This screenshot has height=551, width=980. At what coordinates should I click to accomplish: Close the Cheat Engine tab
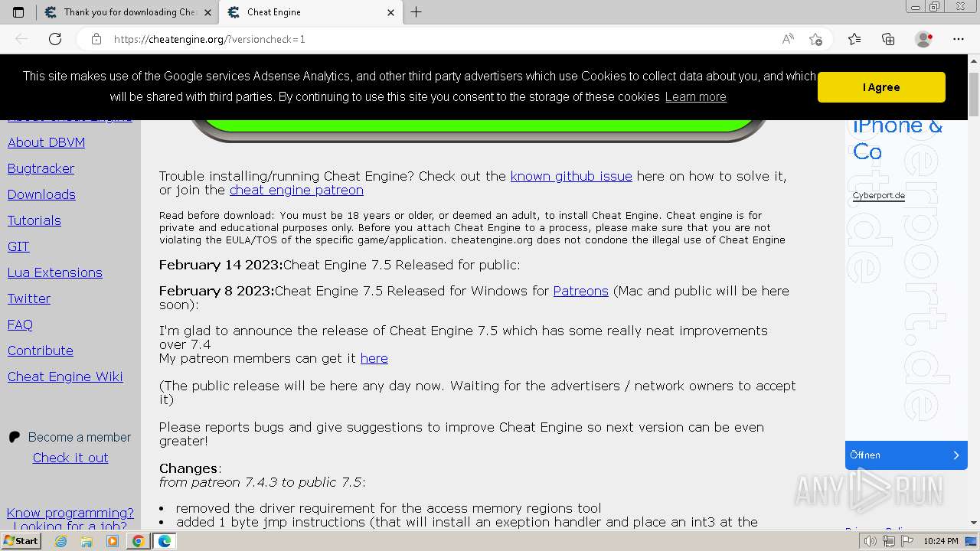click(x=390, y=12)
